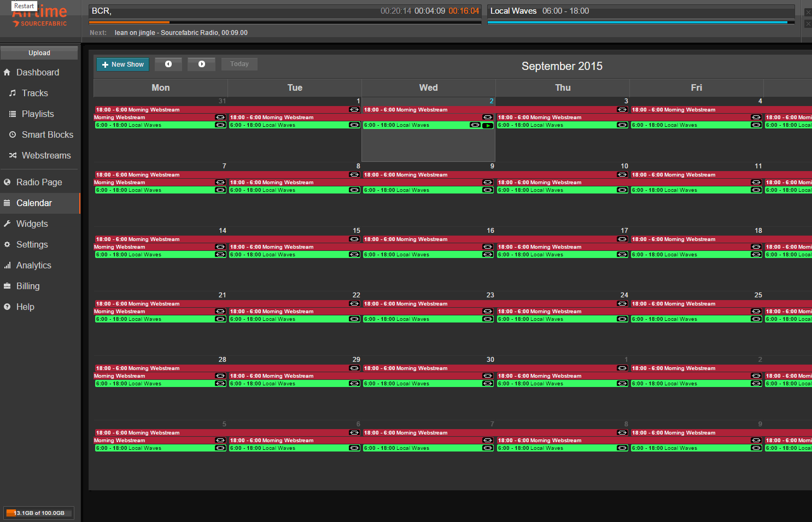Click linked-show icon on Local Waves September 15
Viewport: 812px width, 522px height.
(354, 255)
